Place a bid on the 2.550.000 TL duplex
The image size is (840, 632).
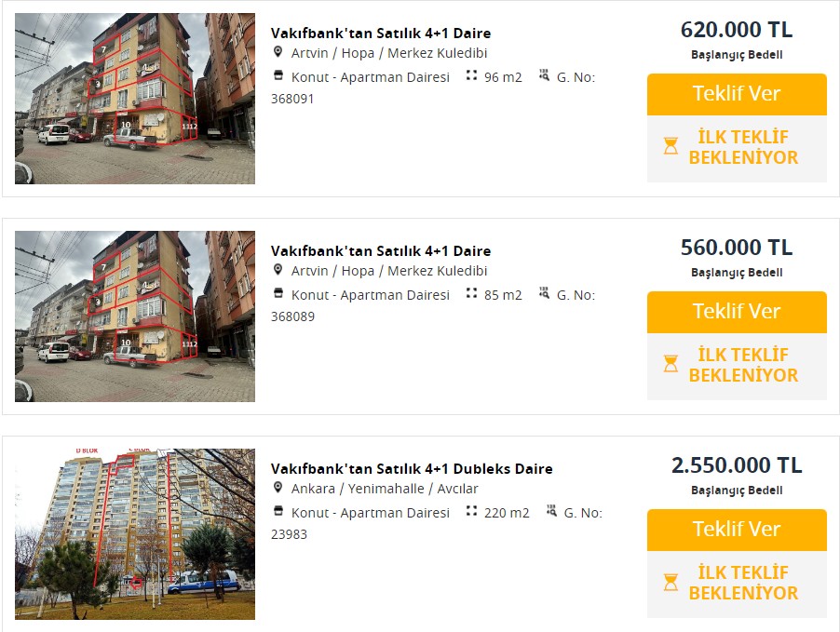coord(737,530)
